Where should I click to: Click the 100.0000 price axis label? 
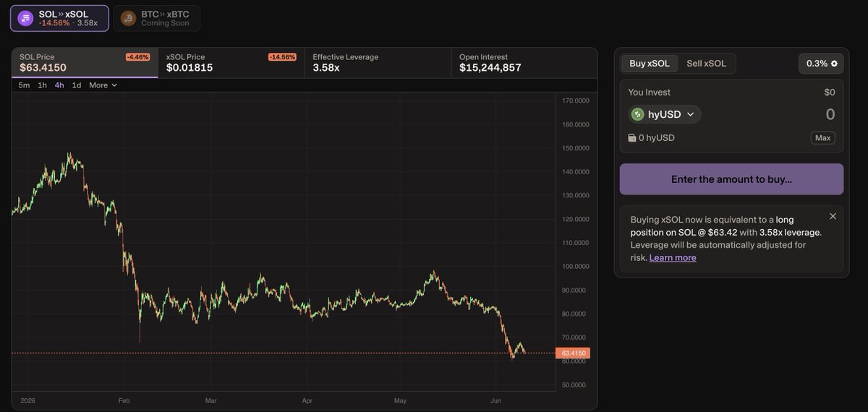tap(575, 267)
